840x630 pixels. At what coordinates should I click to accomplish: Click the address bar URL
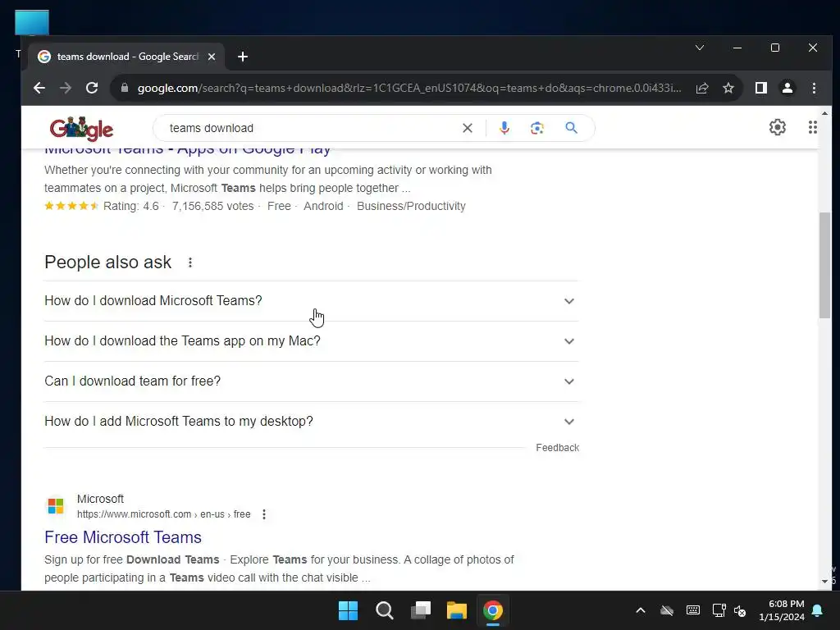click(409, 88)
